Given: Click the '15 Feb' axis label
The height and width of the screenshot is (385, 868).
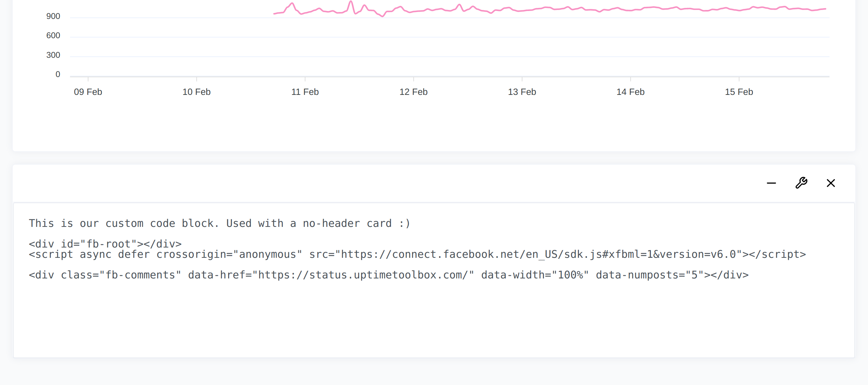Looking at the screenshot, I should (739, 92).
